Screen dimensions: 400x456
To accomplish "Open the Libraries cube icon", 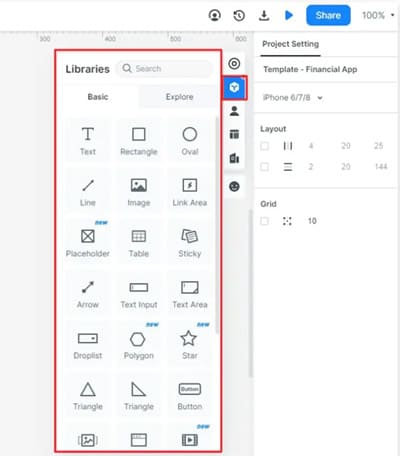I will tap(234, 88).
